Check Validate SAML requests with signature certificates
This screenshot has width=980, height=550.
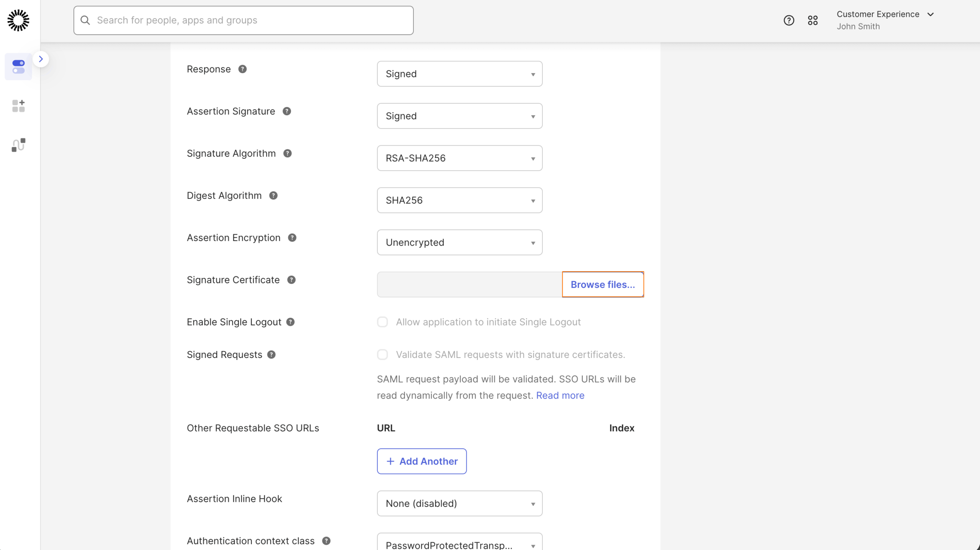tap(382, 354)
